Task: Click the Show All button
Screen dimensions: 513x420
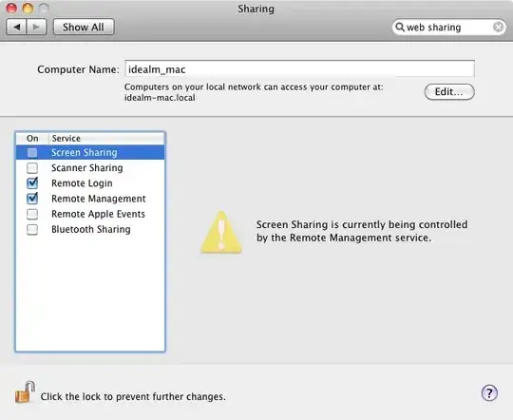Action: pyautogui.click(x=84, y=27)
